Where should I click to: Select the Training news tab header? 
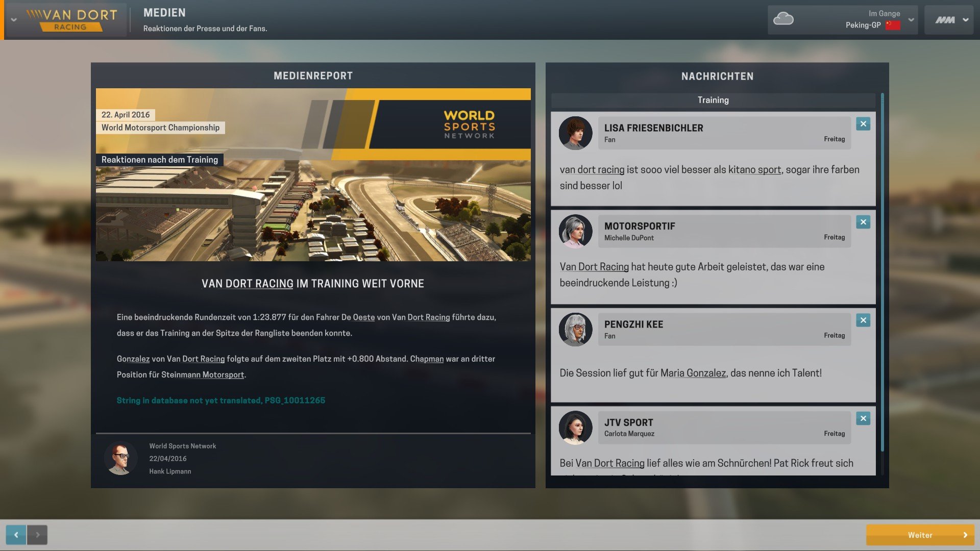click(713, 100)
